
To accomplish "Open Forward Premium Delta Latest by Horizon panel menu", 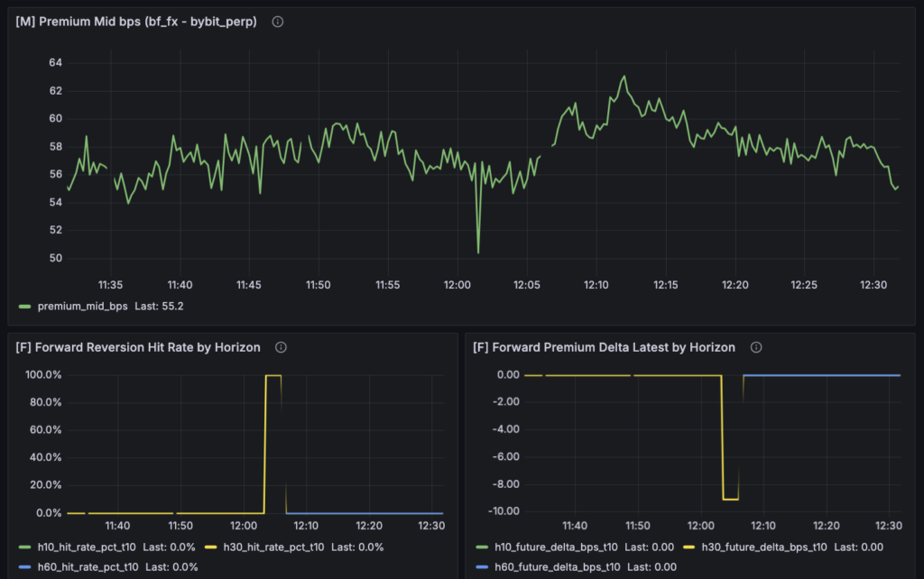I will (604, 347).
